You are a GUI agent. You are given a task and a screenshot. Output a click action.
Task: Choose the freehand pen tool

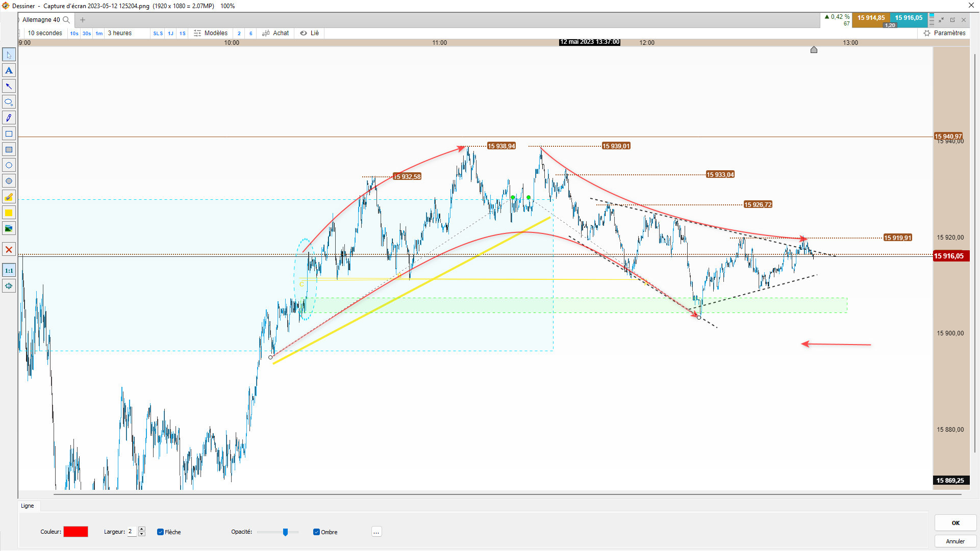click(x=9, y=118)
